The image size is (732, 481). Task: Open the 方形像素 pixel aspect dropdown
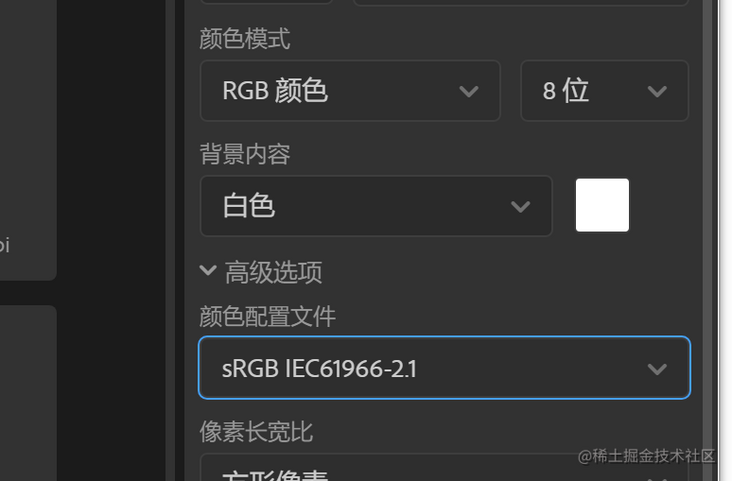coord(444,467)
